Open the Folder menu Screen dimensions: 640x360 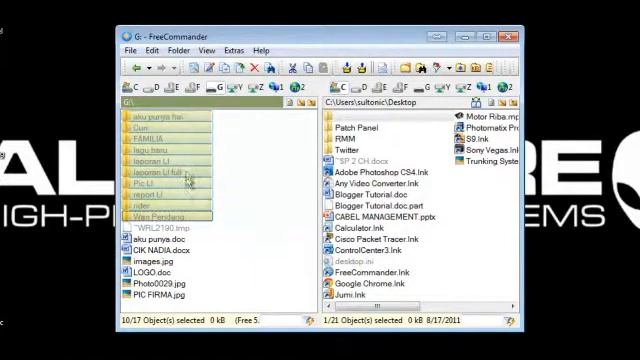pyautogui.click(x=179, y=51)
